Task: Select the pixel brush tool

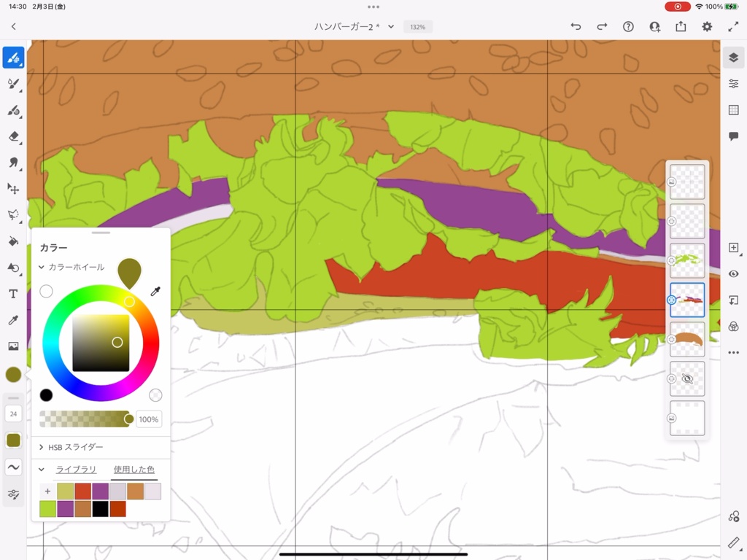Action: (x=13, y=58)
